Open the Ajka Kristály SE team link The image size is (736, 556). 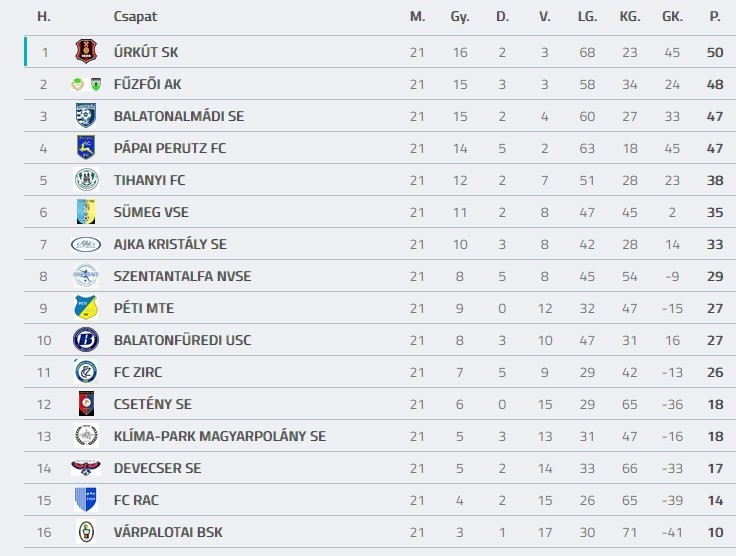point(170,244)
